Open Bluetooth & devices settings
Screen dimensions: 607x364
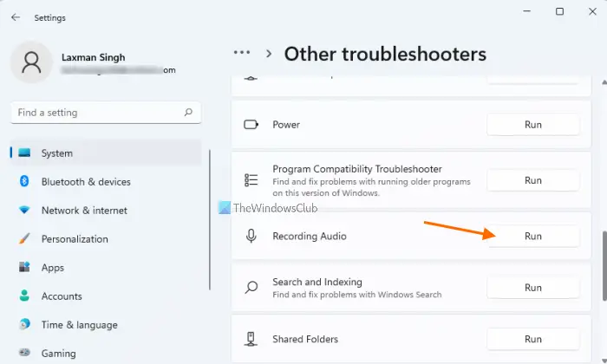point(106,182)
